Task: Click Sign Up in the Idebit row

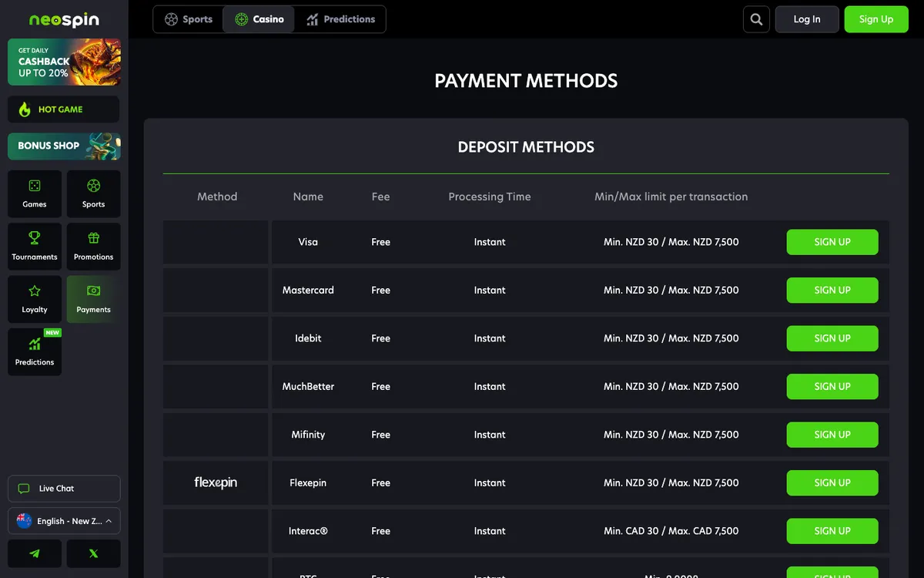Action: point(832,338)
